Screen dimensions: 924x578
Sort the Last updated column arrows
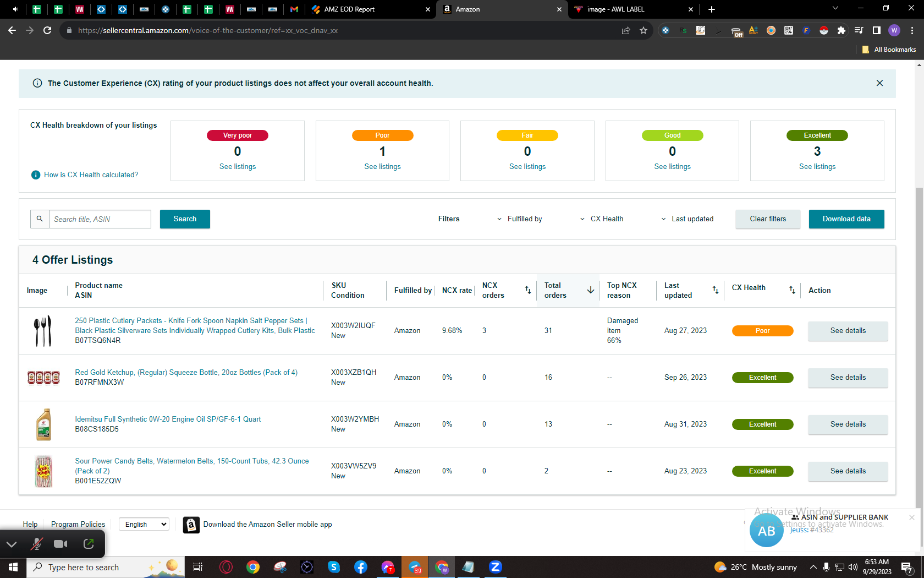tap(716, 290)
